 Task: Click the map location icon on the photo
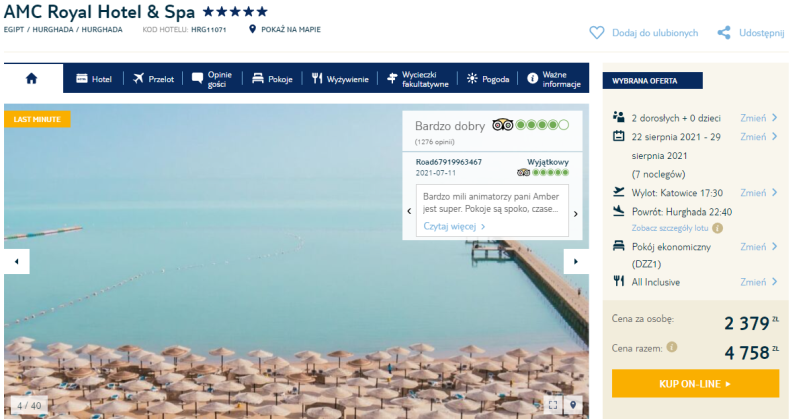click(573, 405)
